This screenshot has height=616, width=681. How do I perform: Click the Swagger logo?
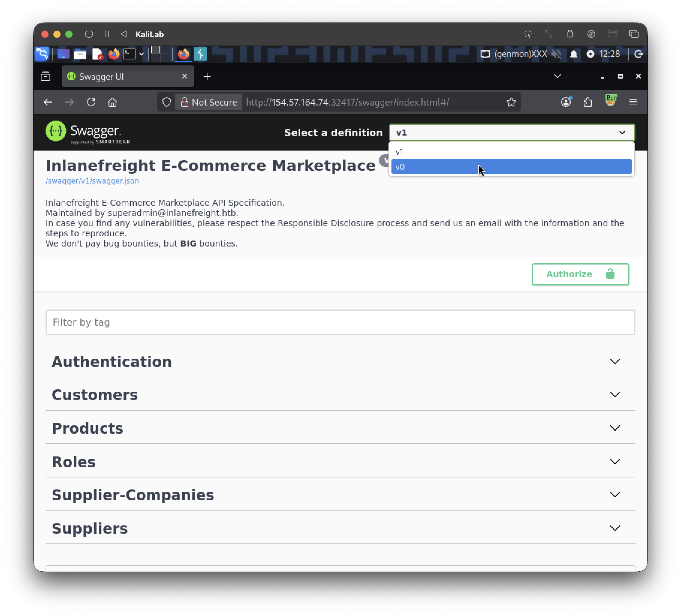88,133
